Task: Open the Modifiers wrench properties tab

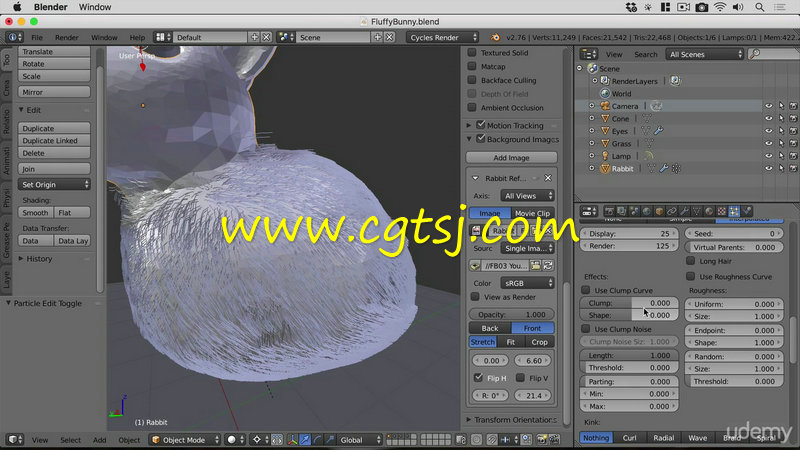Action: pyautogui.click(x=684, y=211)
